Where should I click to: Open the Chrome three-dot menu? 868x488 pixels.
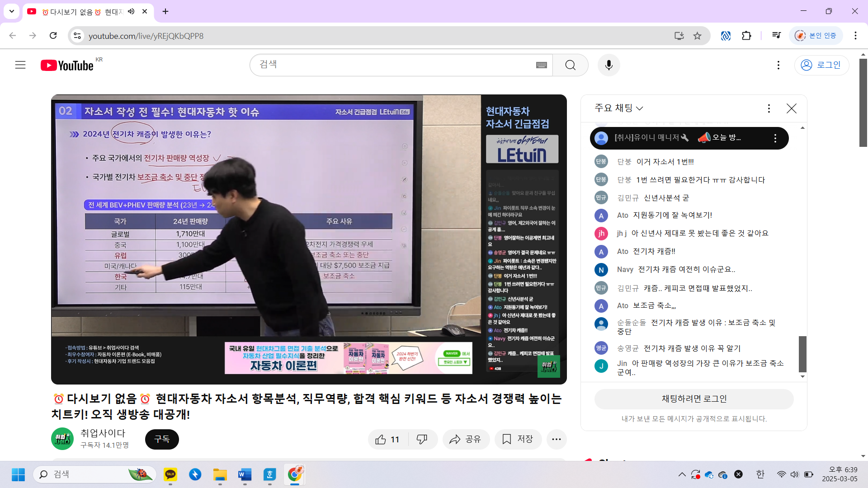click(x=855, y=36)
